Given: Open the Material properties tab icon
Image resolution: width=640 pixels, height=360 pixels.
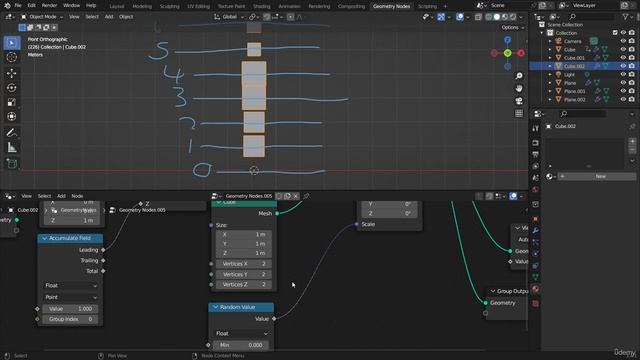Looking at the screenshot, I should click(x=536, y=289).
